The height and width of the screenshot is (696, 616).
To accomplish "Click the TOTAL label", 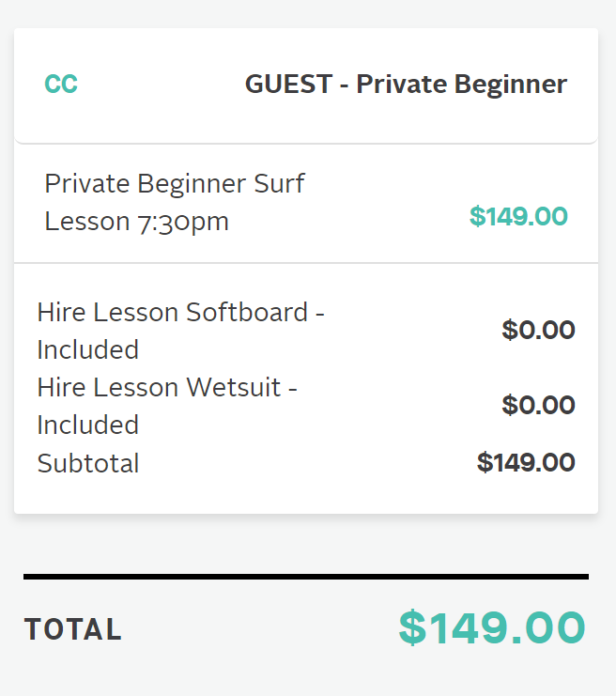I will click(73, 629).
